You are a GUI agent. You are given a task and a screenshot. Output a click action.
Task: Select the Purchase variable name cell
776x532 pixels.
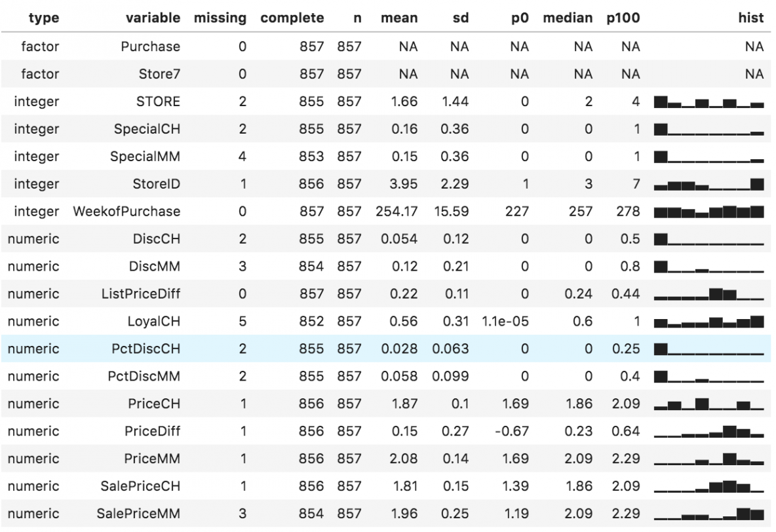coord(150,47)
